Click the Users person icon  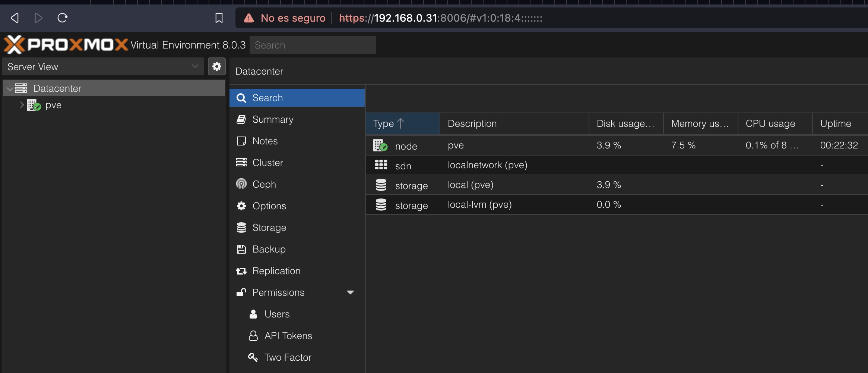click(x=253, y=314)
